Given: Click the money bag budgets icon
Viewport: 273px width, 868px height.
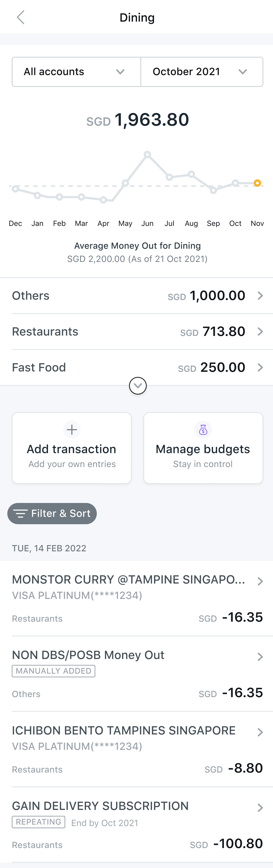Looking at the screenshot, I should point(203,430).
